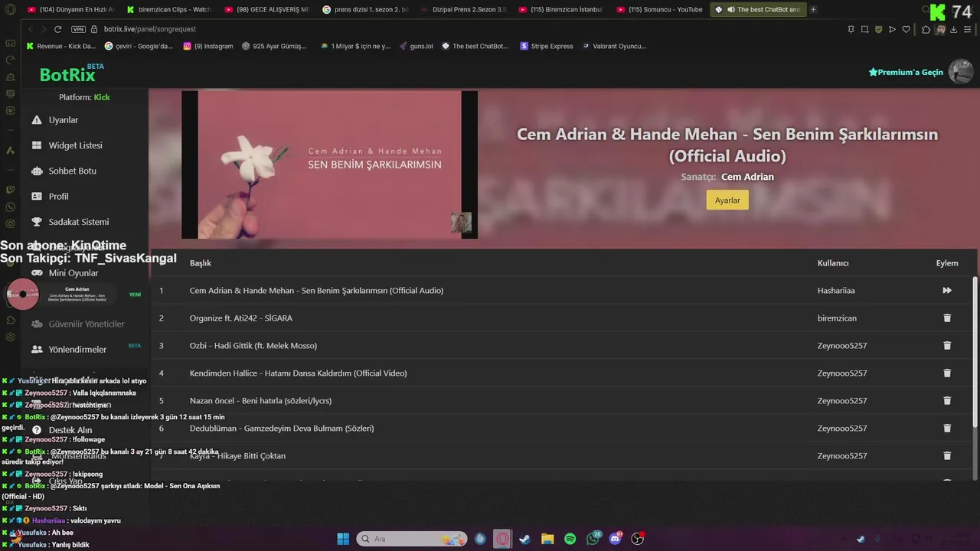Click the Ayarlar settings button
Image resolution: width=980 pixels, height=551 pixels.
click(727, 200)
